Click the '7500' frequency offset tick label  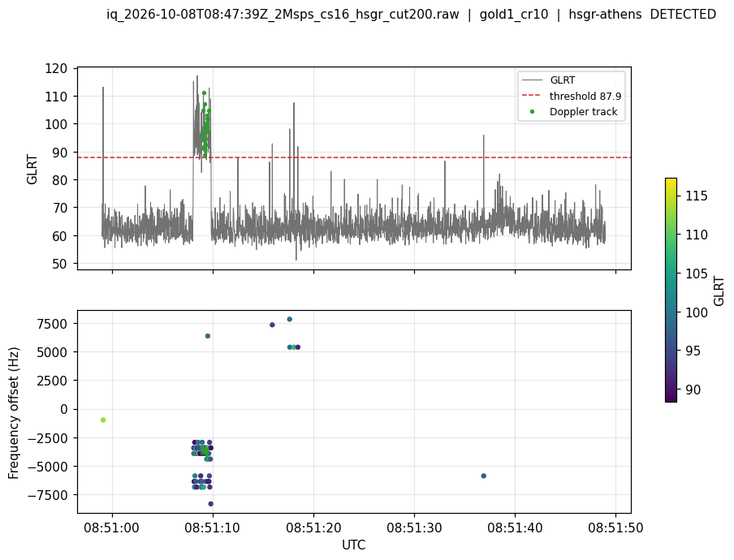52,324
